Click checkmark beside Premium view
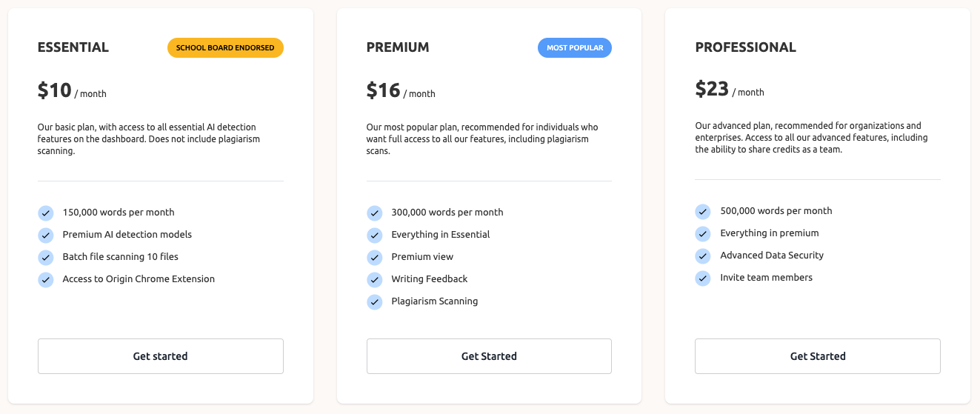The width and height of the screenshot is (980, 414). 375,258
